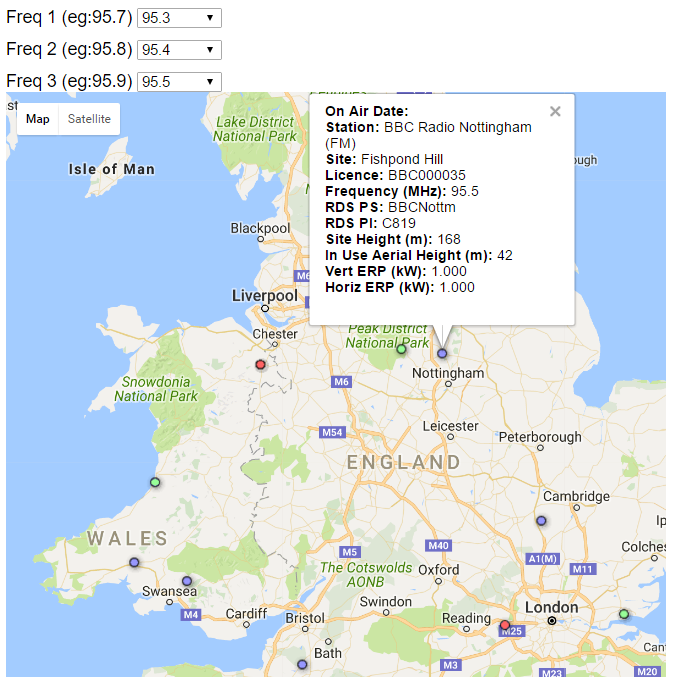Viewport: 678px width, 677px height.
Task: Click the Bath city label
Action: tap(328, 653)
